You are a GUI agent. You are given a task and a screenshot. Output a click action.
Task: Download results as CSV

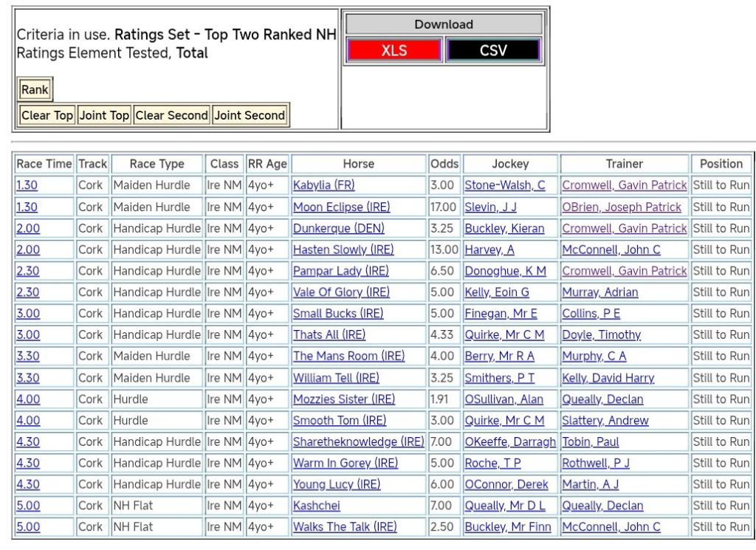[493, 50]
